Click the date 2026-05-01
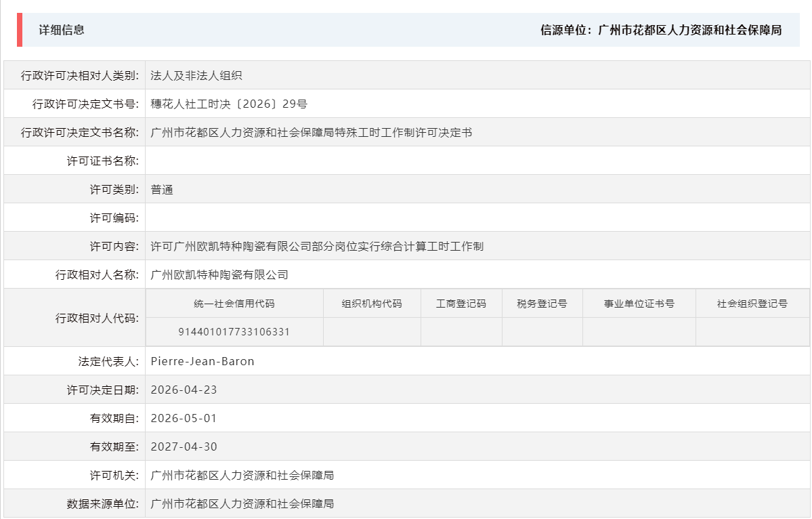The height and width of the screenshot is (519, 812). tap(184, 419)
